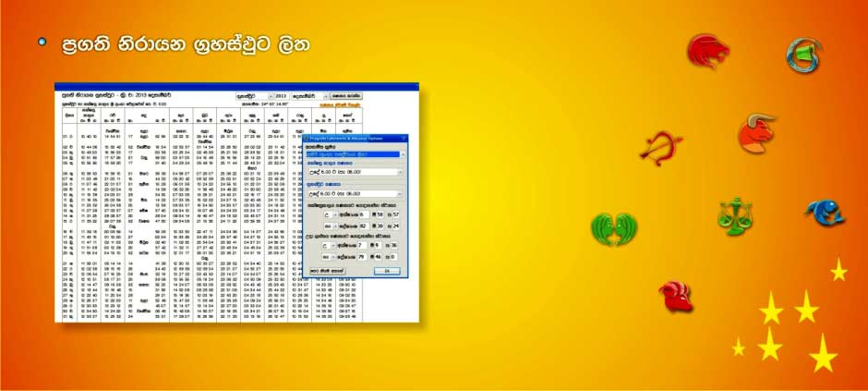The width and height of the screenshot is (868, 391).
Task: Open direction dropdown beside degrees value 7
Action: [x=333, y=245]
